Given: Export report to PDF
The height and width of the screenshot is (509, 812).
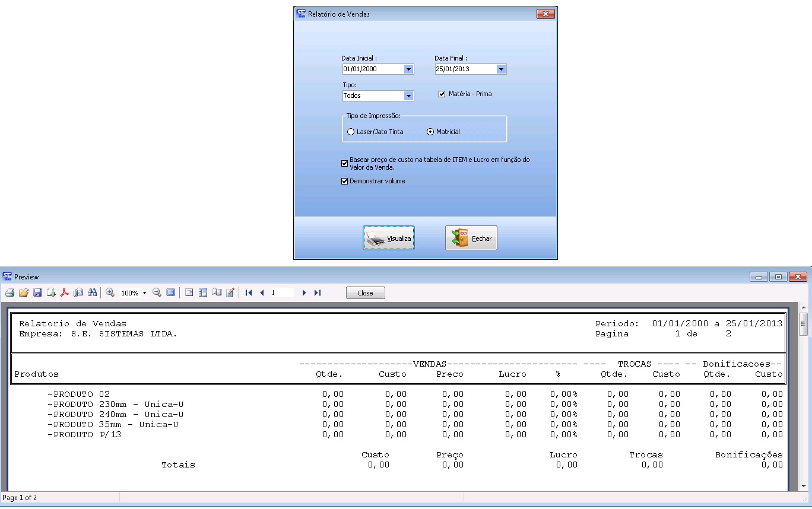Looking at the screenshot, I should click(x=65, y=293).
